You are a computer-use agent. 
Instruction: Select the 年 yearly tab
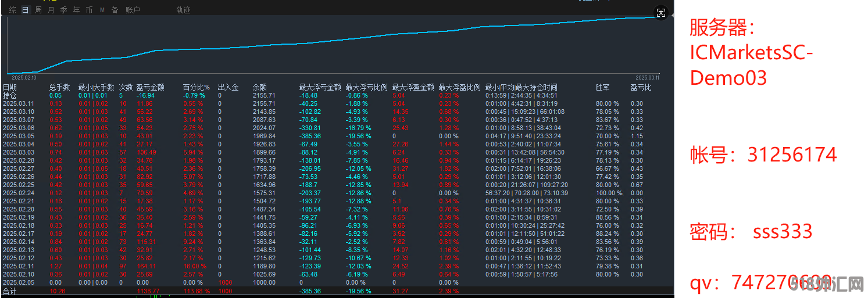[x=76, y=10]
